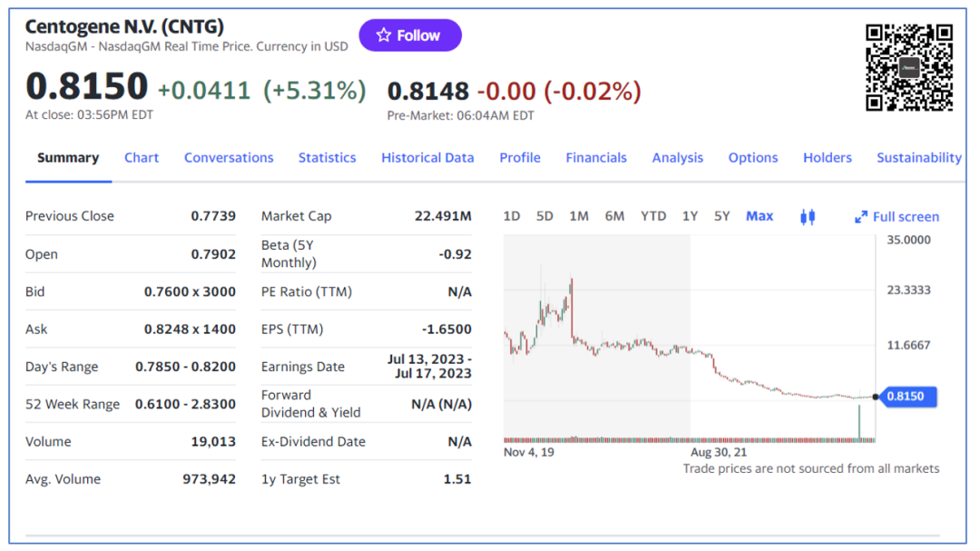Switch chart range to YTD
The width and height of the screenshot is (980, 551).
[653, 216]
